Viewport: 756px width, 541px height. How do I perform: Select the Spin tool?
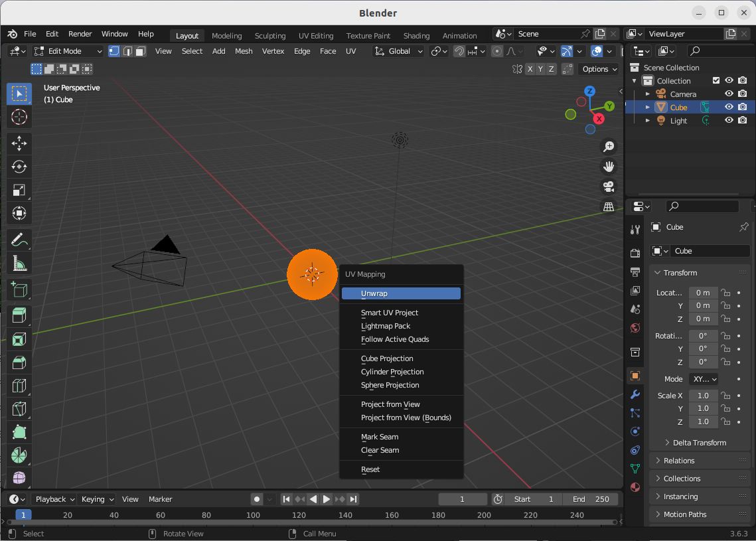(19, 455)
